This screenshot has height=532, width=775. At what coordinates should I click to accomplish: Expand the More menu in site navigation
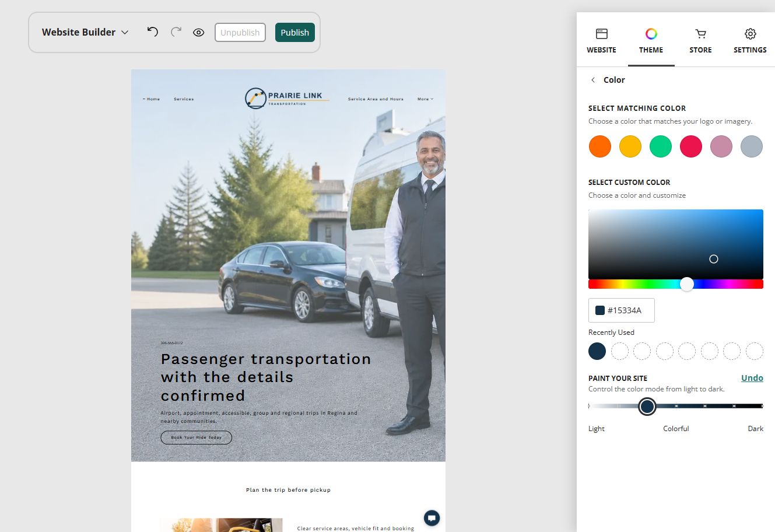426,99
